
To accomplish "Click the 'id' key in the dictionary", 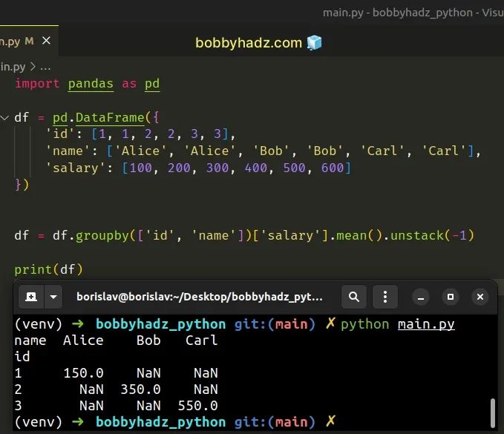I will click(x=60, y=134).
